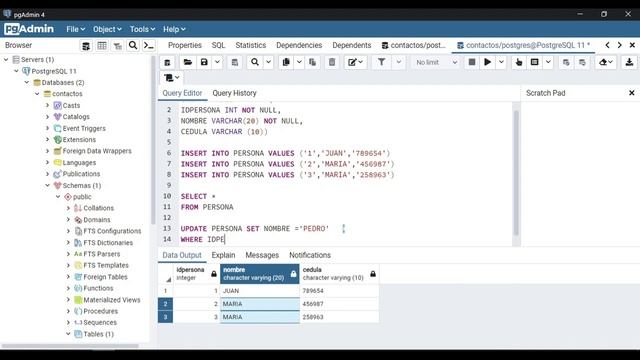Click the query editor vertical scrollbar
640x360 pixels.
(x=516, y=173)
